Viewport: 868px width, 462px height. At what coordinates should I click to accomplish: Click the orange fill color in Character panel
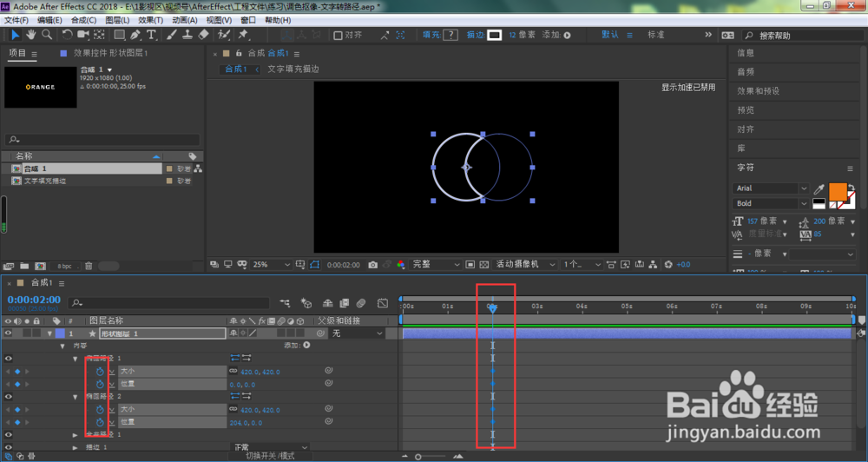click(837, 191)
